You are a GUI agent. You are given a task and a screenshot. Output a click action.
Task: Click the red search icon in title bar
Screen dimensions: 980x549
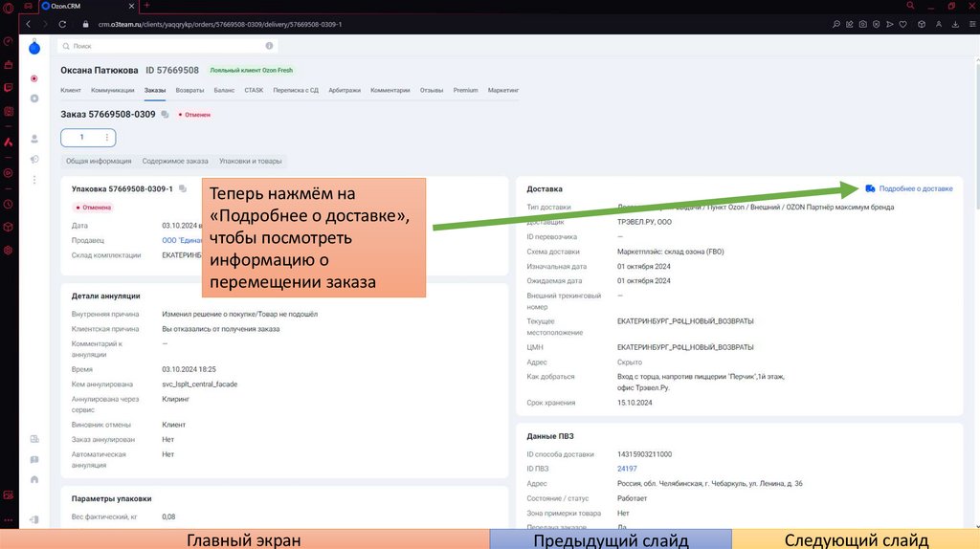tap(911, 6)
